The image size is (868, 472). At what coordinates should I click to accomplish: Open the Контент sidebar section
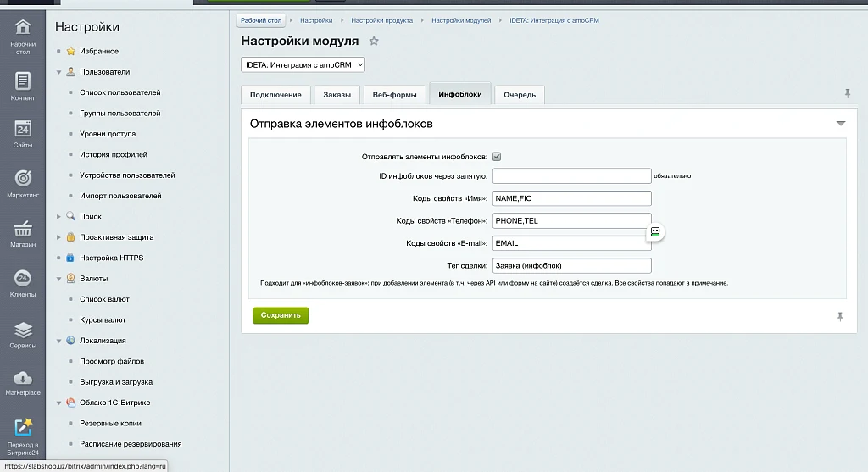(x=23, y=86)
